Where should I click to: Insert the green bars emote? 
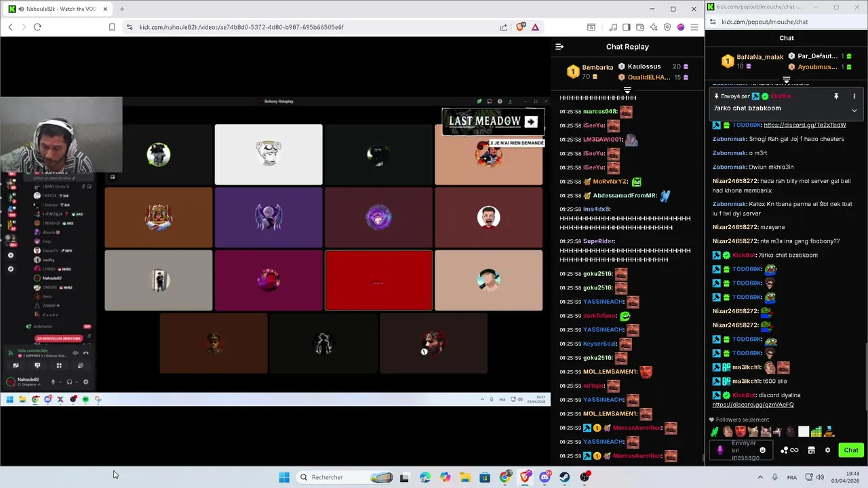click(x=816, y=432)
